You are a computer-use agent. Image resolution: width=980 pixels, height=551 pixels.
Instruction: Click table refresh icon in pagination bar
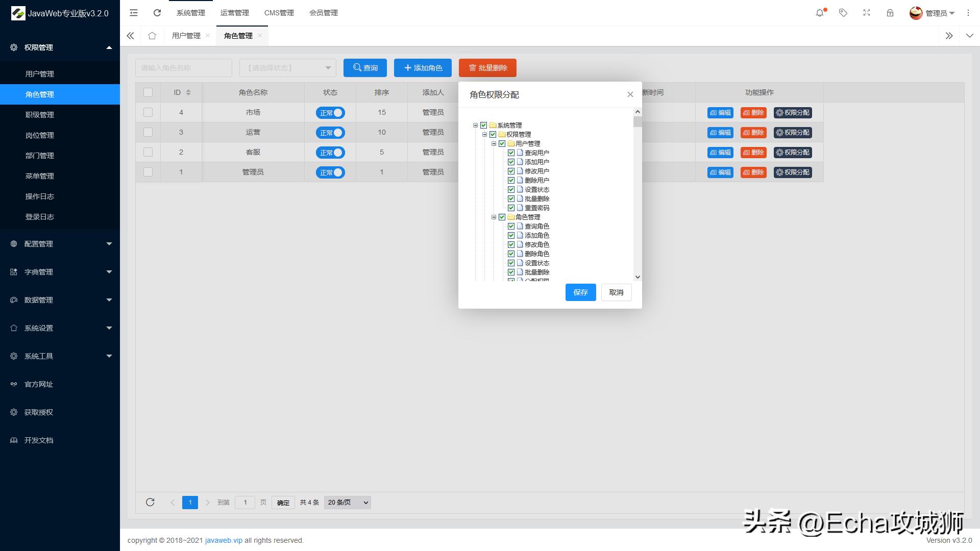click(x=150, y=503)
